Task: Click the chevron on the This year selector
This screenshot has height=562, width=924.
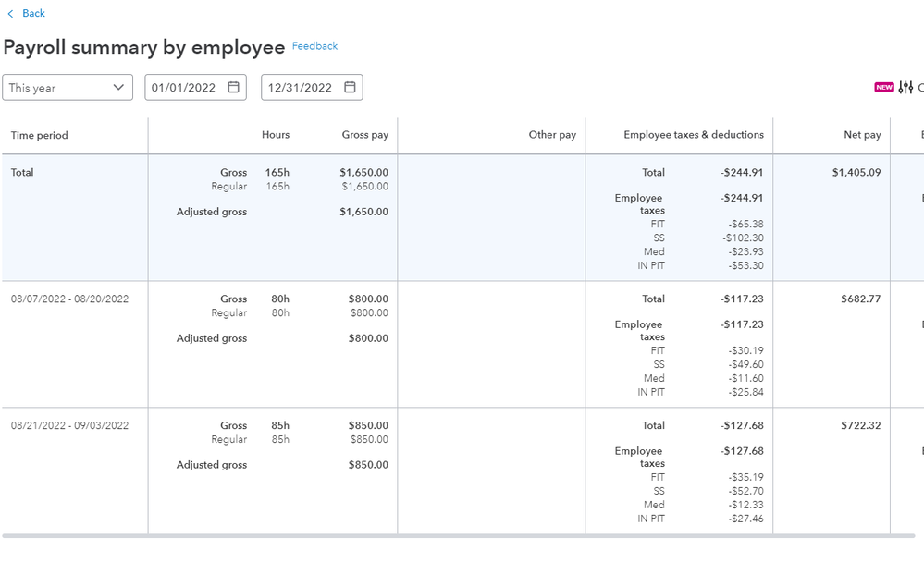Action: pyautogui.click(x=118, y=87)
